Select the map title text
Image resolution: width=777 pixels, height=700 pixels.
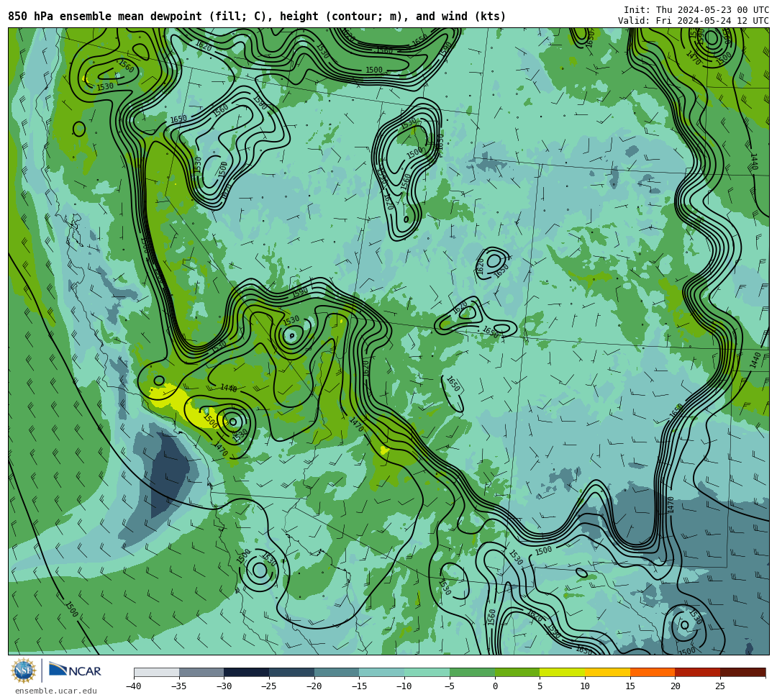point(257,17)
